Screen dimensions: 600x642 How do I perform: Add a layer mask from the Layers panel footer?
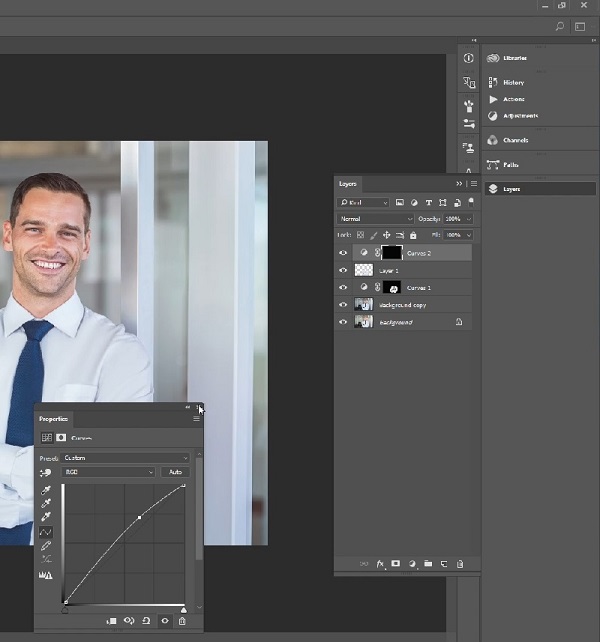pyautogui.click(x=395, y=564)
